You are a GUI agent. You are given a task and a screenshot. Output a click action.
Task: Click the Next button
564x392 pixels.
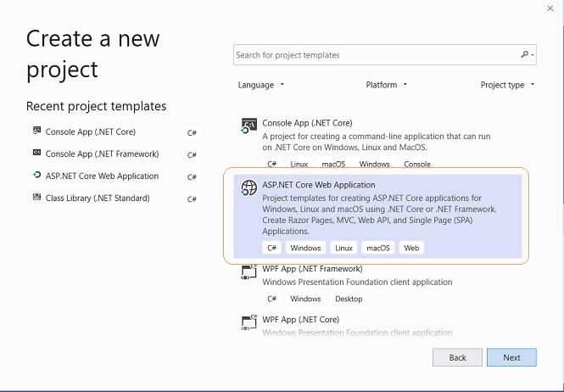511,357
